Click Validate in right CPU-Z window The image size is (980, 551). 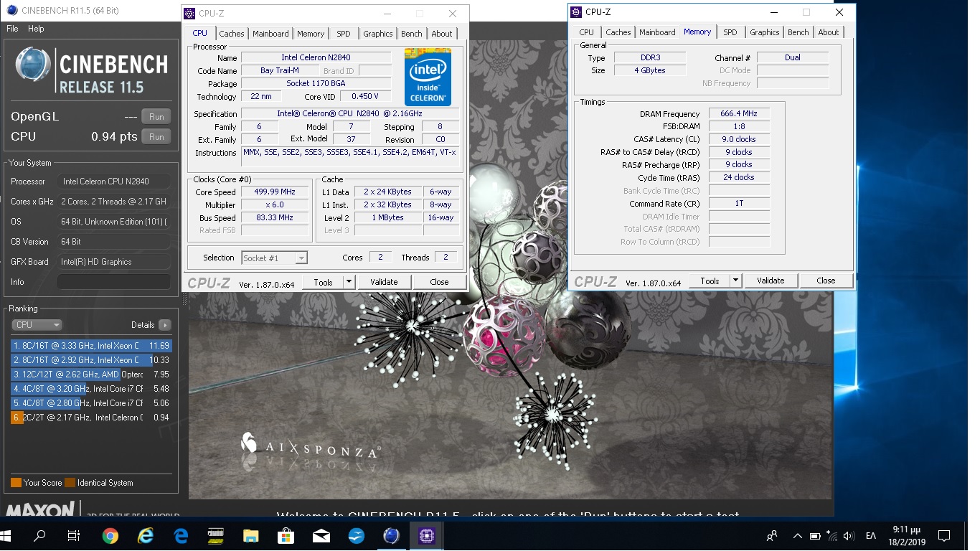[x=771, y=281]
